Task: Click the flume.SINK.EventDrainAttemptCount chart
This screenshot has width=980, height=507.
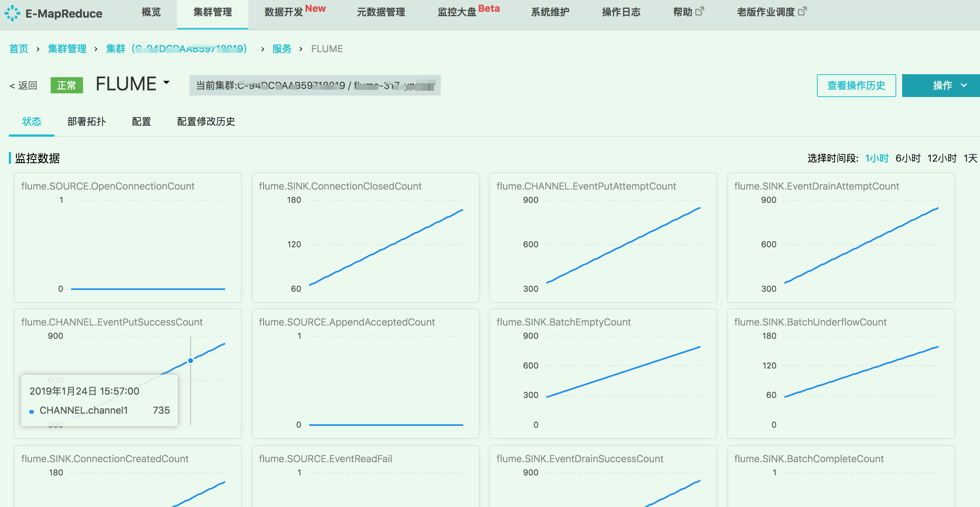Action: point(840,237)
